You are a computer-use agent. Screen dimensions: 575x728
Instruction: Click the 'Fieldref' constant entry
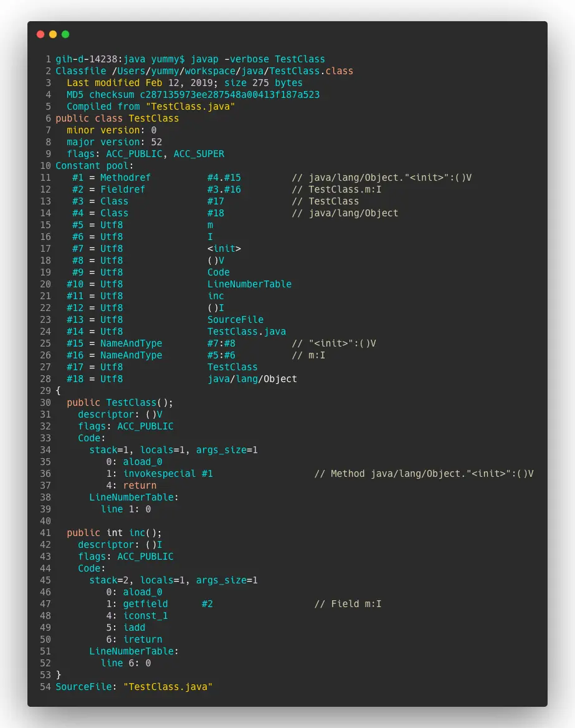tap(123, 189)
